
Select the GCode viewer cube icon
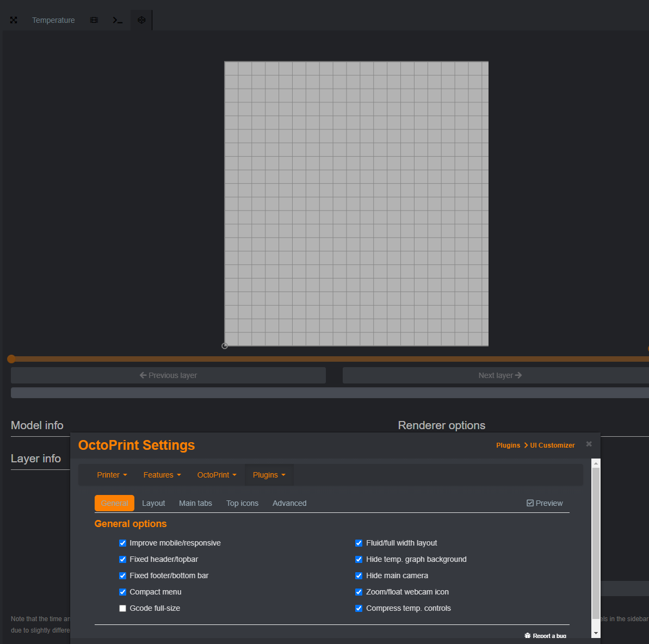tap(141, 20)
